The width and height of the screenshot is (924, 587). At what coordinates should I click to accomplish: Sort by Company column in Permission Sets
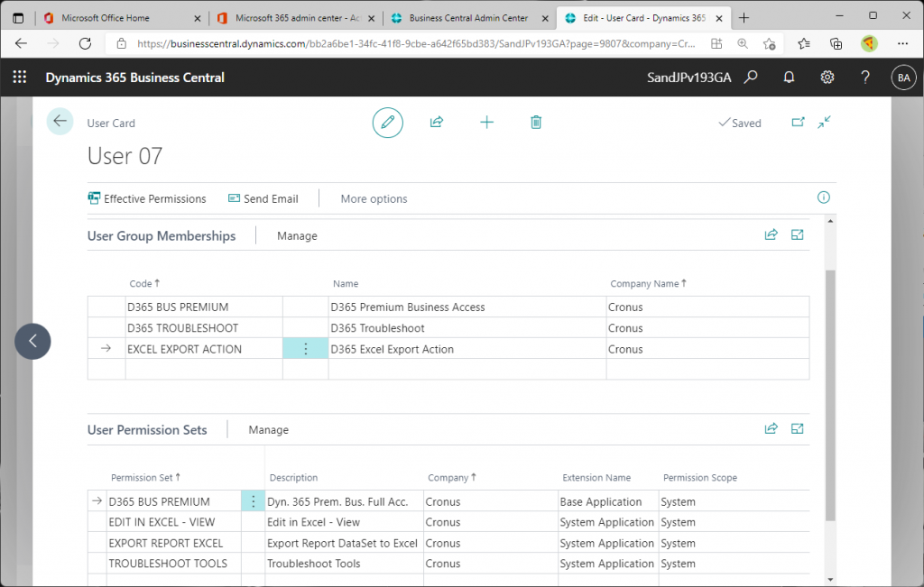pyautogui.click(x=452, y=478)
